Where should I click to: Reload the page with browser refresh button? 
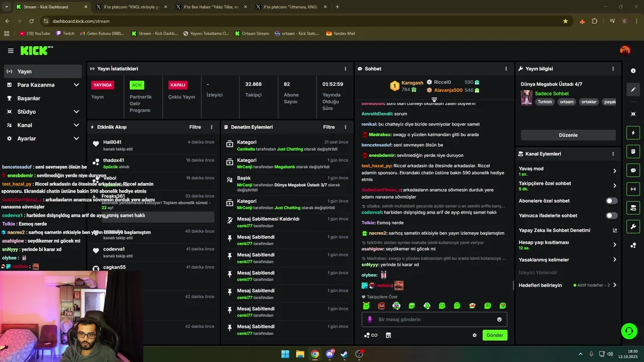31,21
